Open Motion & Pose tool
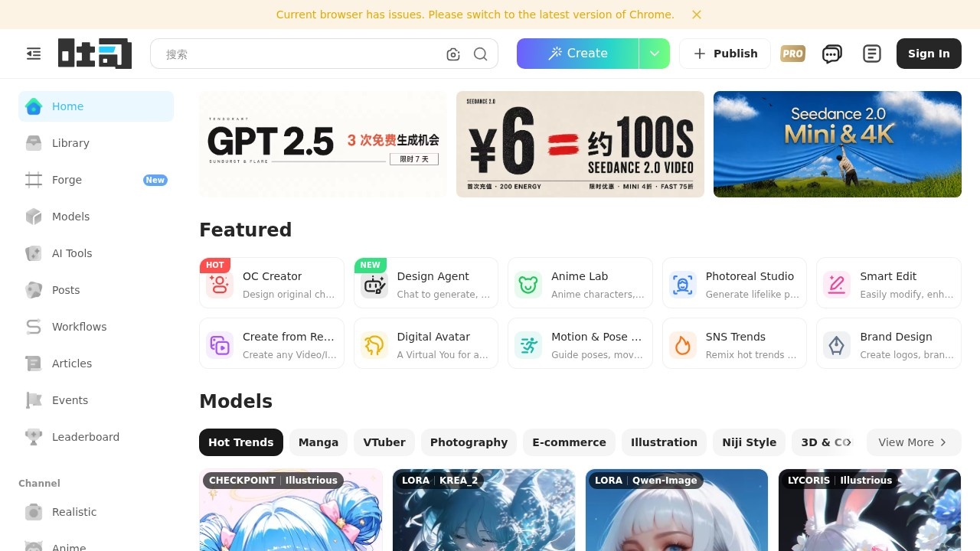Image resolution: width=980 pixels, height=551 pixels. tap(580, 344)
